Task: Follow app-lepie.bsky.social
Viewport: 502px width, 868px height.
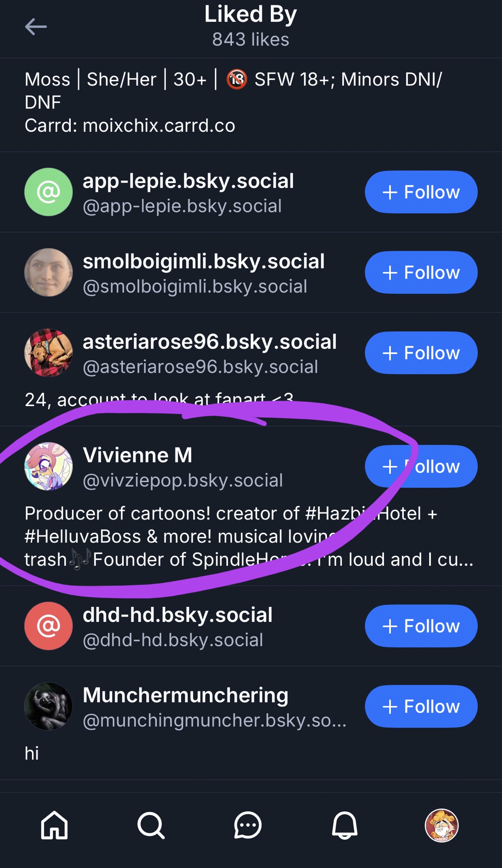Action: (x=421, y=192)
